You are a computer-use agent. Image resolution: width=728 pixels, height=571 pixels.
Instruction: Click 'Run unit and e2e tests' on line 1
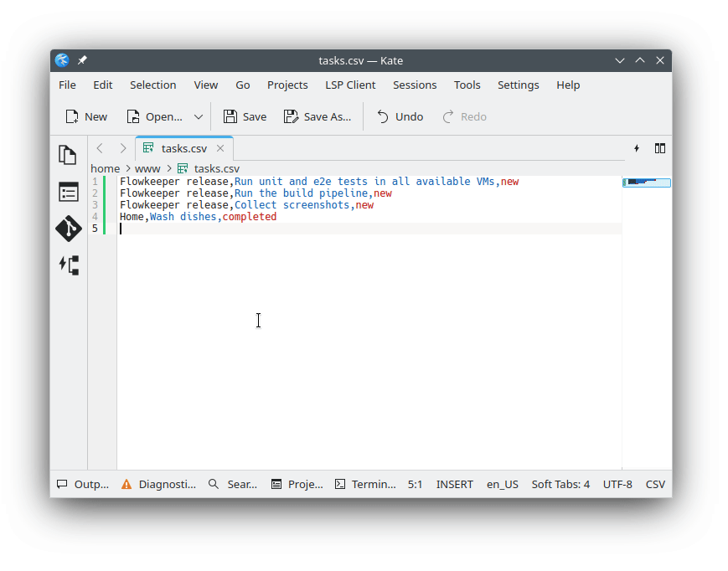(x=301, y=182)
